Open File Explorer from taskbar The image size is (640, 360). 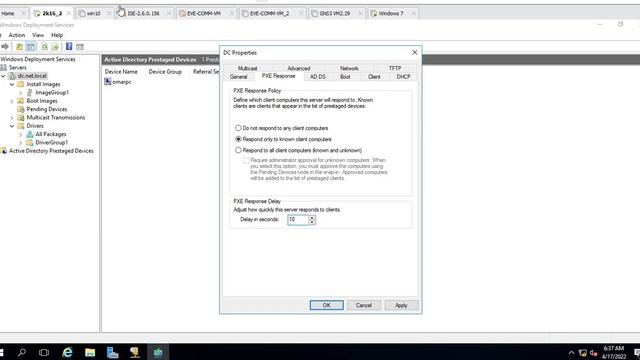coord(90,352)
